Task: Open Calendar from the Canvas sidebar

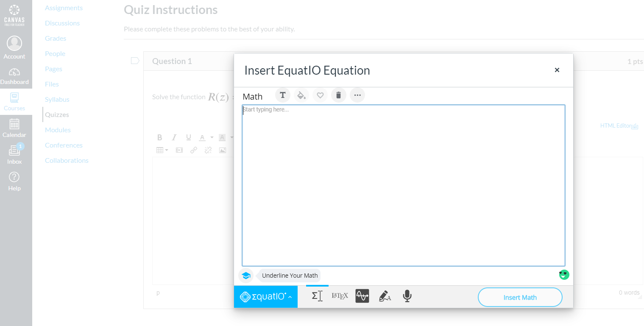Action: (14, 128)
